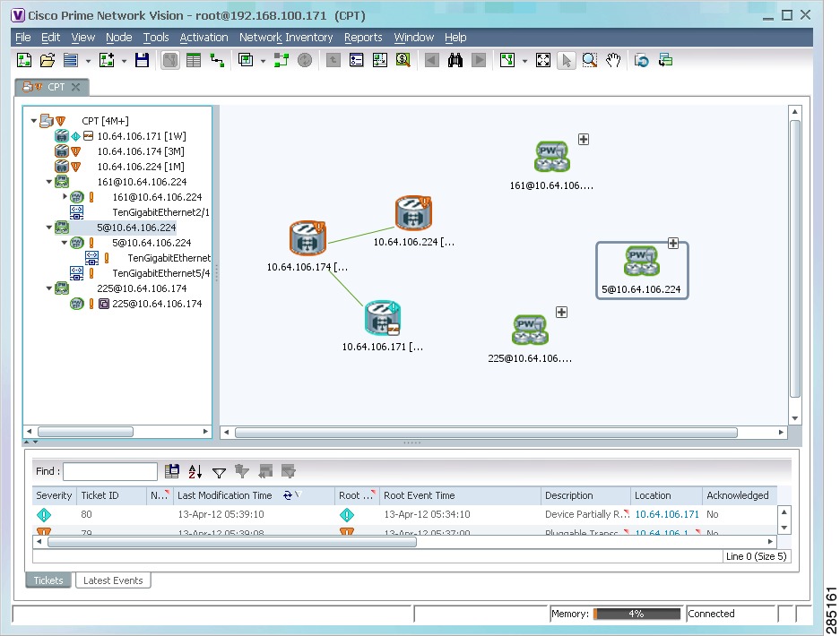Click the 10.64.106.171 device icon on map
This screenshot has width=840, height=636.
[x=382, y=317]
